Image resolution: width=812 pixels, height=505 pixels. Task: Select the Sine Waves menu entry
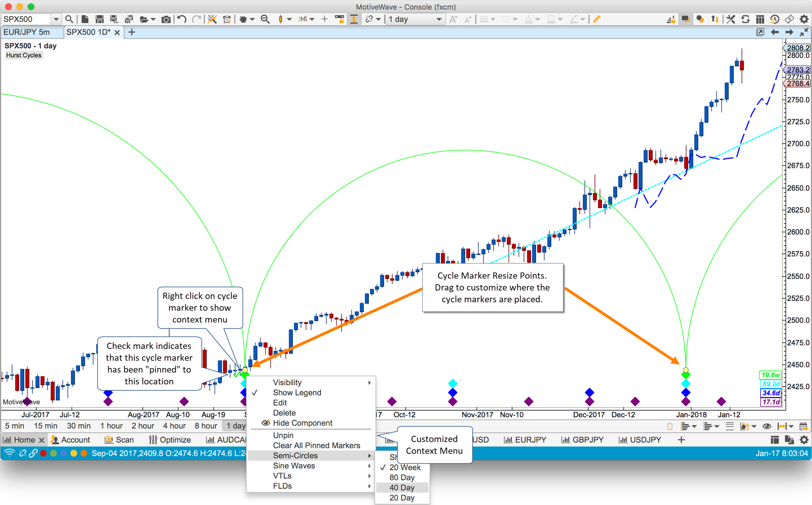294,466
